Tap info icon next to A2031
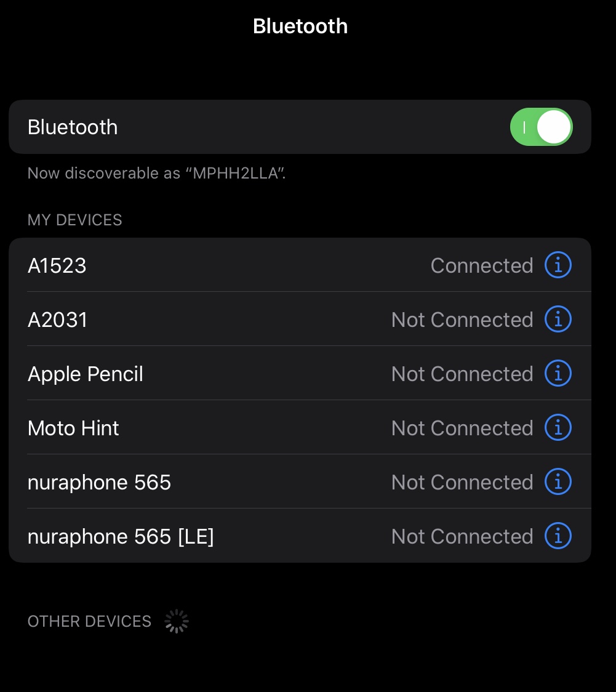The width and height of the screenshot is (616, 692). (x=558, y=320)
